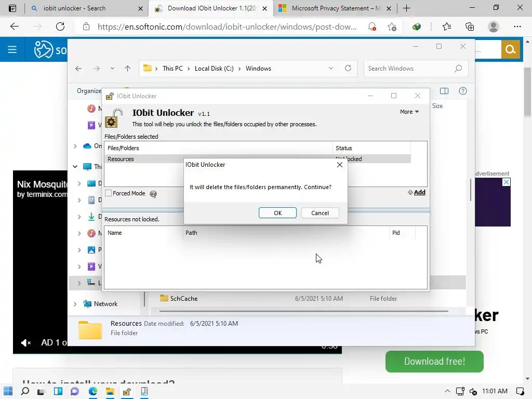Screen dimensions: 532x399
Task: Expand the Downloads tree node arrow
Action: tap(79, 217)
